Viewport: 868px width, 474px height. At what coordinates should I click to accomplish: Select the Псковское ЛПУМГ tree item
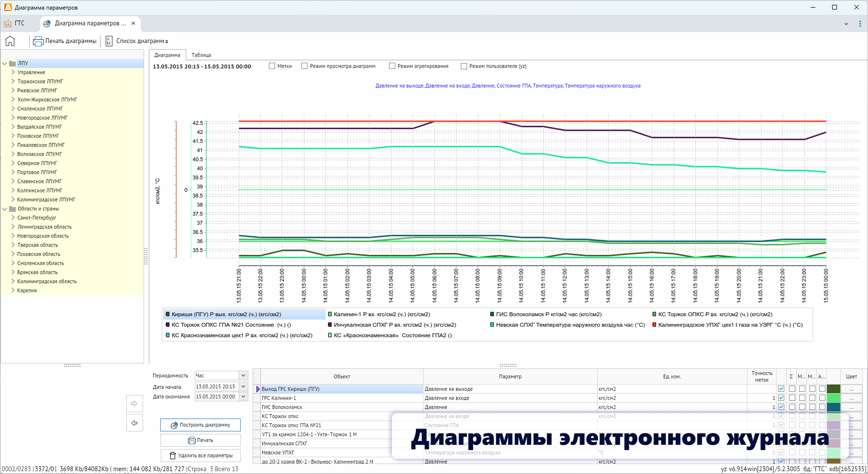pos(38,136)
